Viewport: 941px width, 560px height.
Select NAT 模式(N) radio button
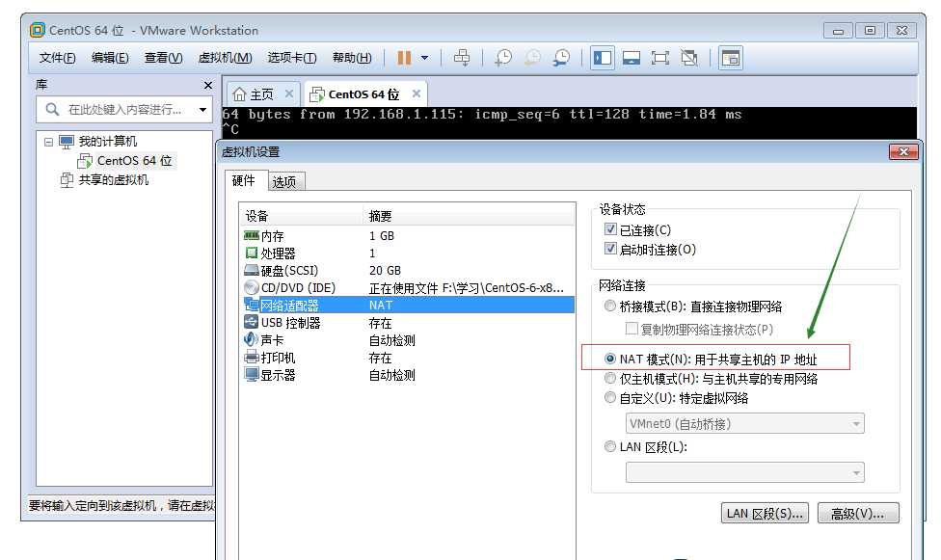[x=610, y=359]
